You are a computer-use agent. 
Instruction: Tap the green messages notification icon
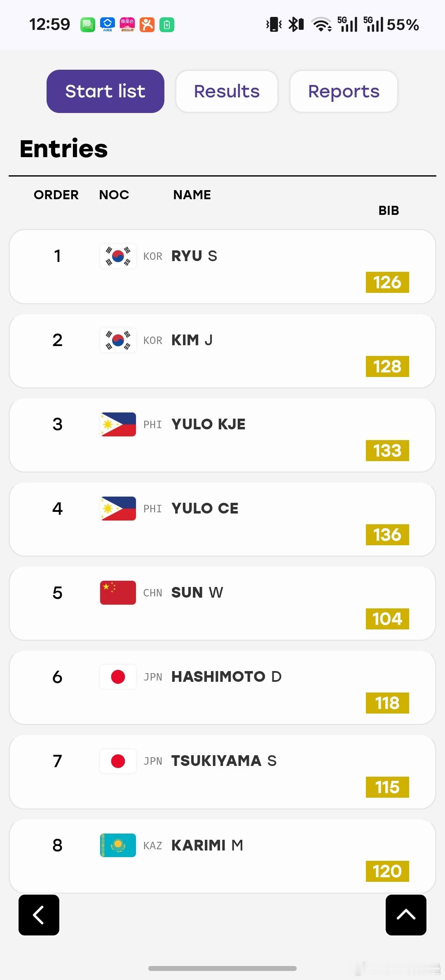[x=87, y=25]
